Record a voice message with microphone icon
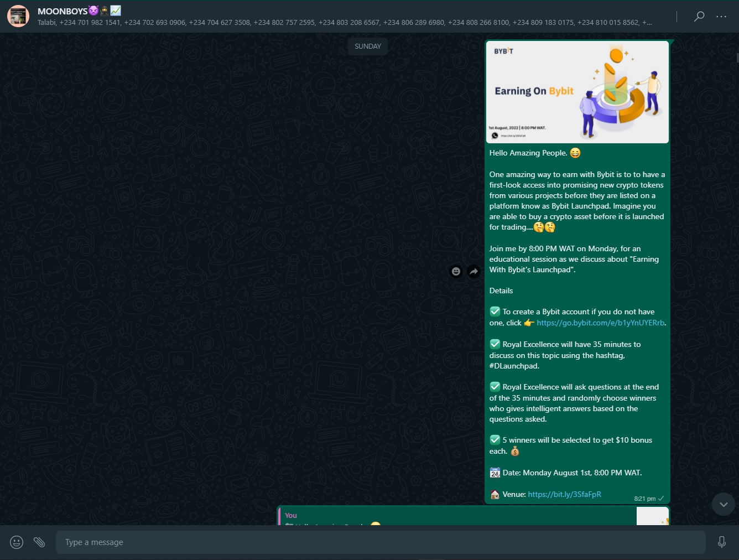739x560 pixels. click(722, 542)
